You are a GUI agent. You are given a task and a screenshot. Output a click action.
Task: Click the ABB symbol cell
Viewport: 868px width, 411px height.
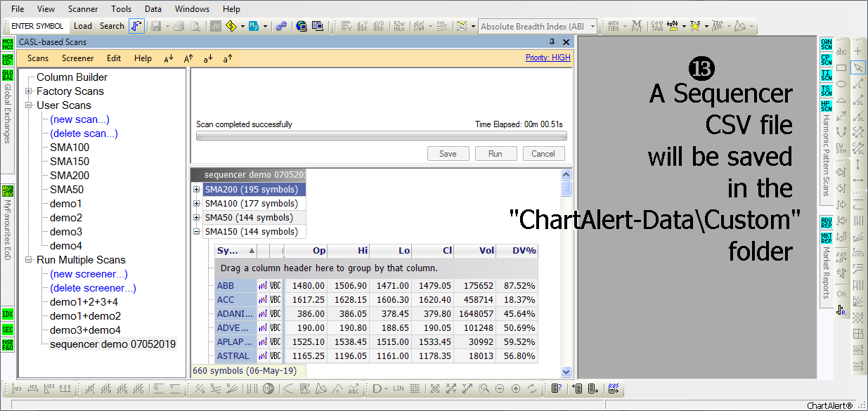click(x=235, y=286)
